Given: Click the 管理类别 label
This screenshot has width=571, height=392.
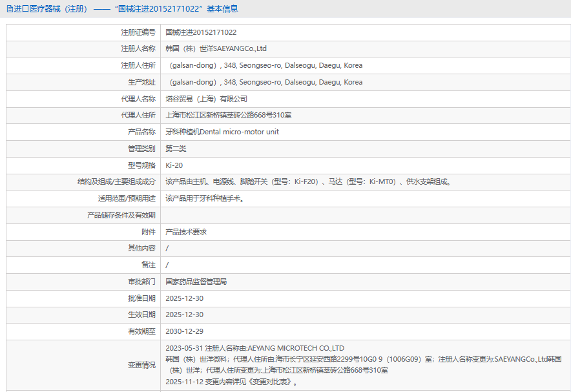Looking at the screenshot, I should point(141,149).
